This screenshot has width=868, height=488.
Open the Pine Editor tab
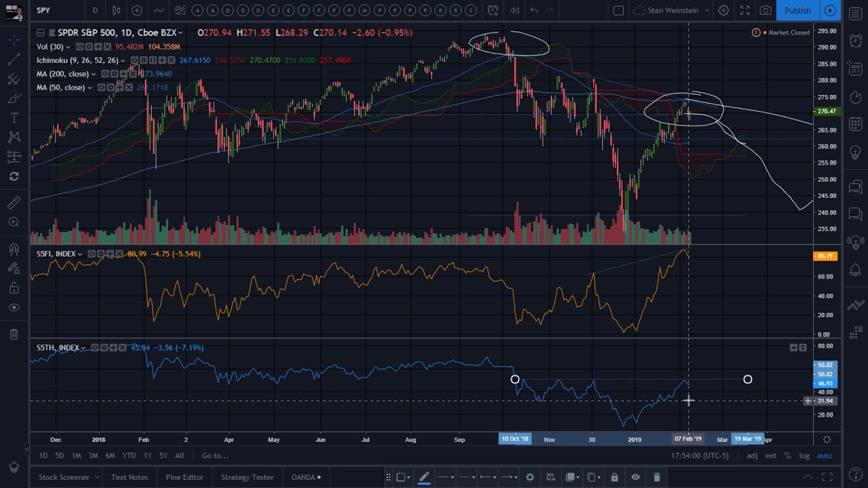pyautogui.click(x=184, y=477)
